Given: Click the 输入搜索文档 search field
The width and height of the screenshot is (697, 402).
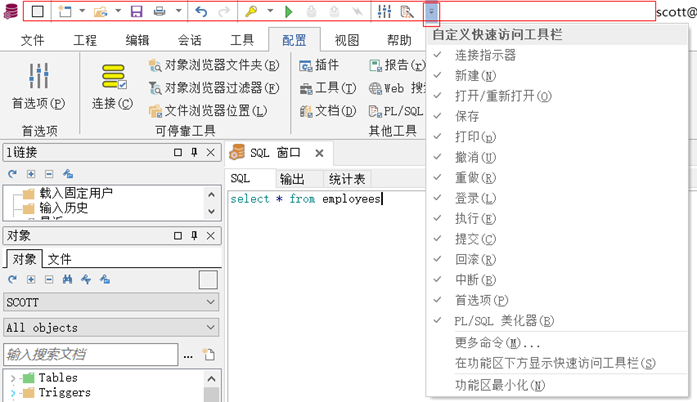Looking at the screenshot, I should tap(91, 354).
